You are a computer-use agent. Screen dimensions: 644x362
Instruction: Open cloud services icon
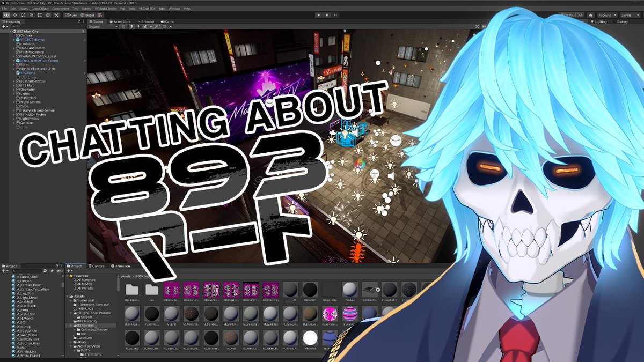pyautogui.click(x=590, y=15)
